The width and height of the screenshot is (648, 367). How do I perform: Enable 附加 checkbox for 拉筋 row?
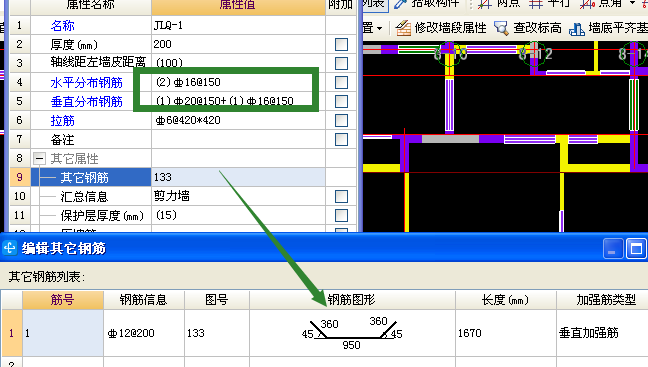pyautogui.click(x=341, y=120)
